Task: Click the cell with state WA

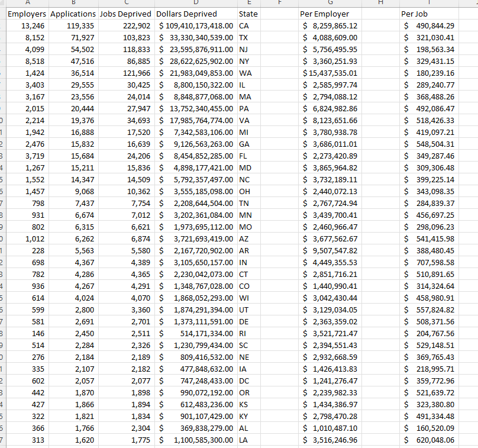Action: [249, 73]
